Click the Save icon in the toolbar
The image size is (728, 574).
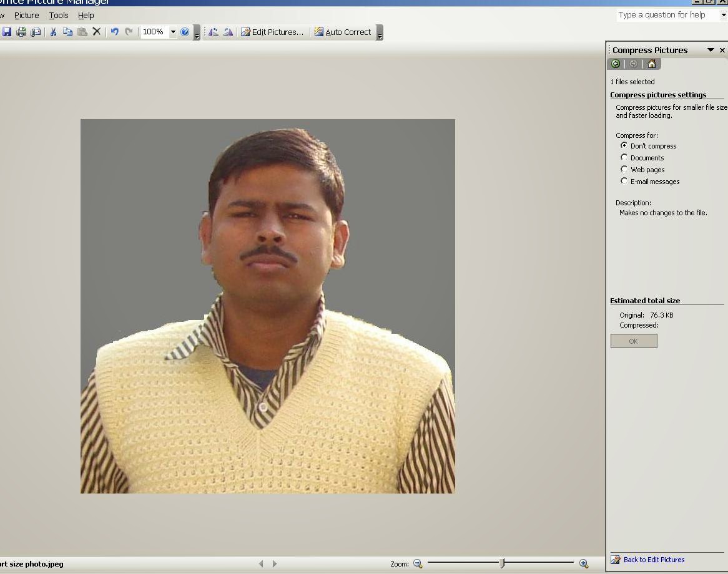tap(7, 32)
